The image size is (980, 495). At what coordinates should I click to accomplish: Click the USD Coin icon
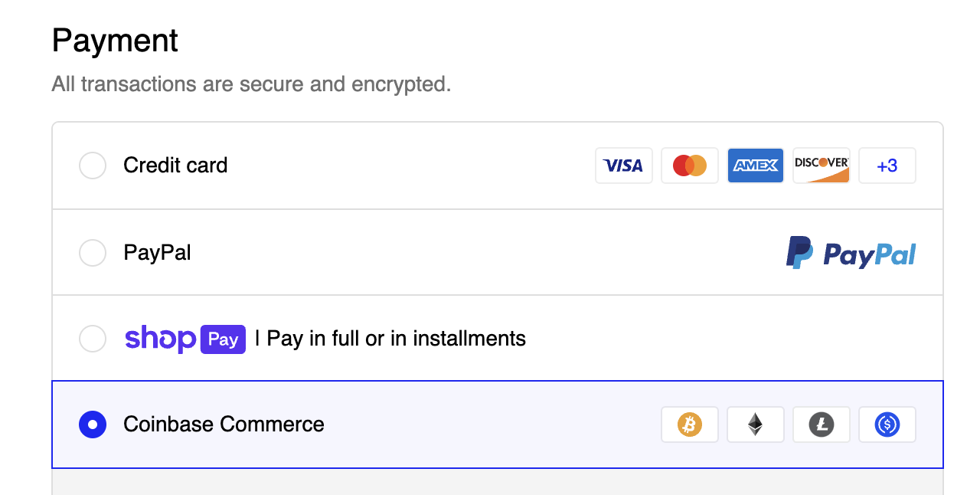[887, 425]
